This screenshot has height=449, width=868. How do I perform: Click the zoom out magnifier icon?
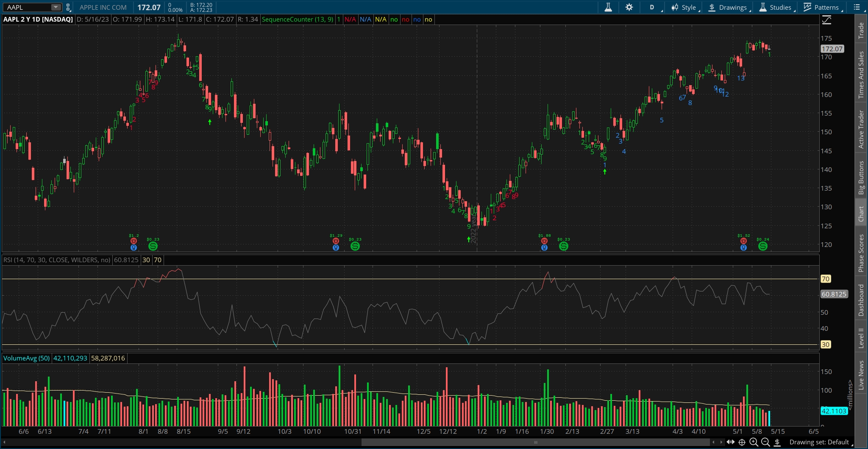[765, 442]
